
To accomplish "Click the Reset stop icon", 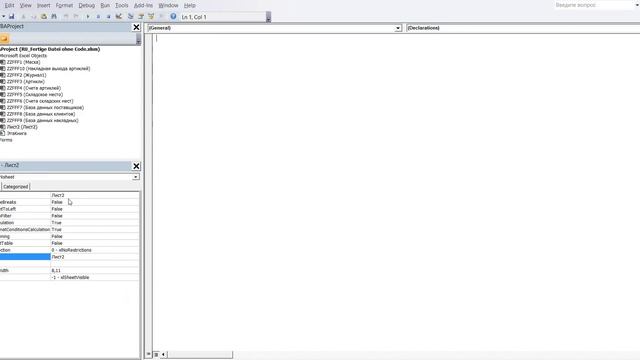I will tap(108, 17).
